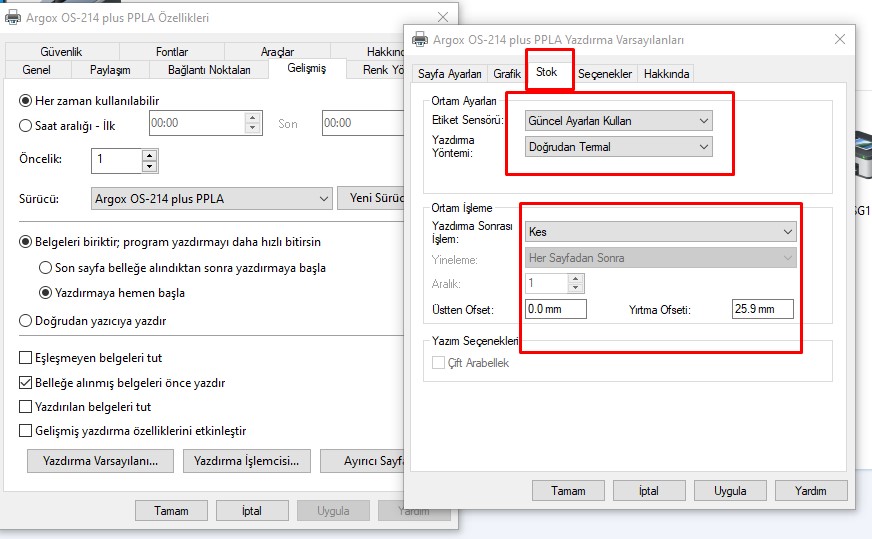The height and width of the screenshot is (539, 872).
Task: Open Hakkında tab in Yazdırma Varsayılanları
Action: 666,73
